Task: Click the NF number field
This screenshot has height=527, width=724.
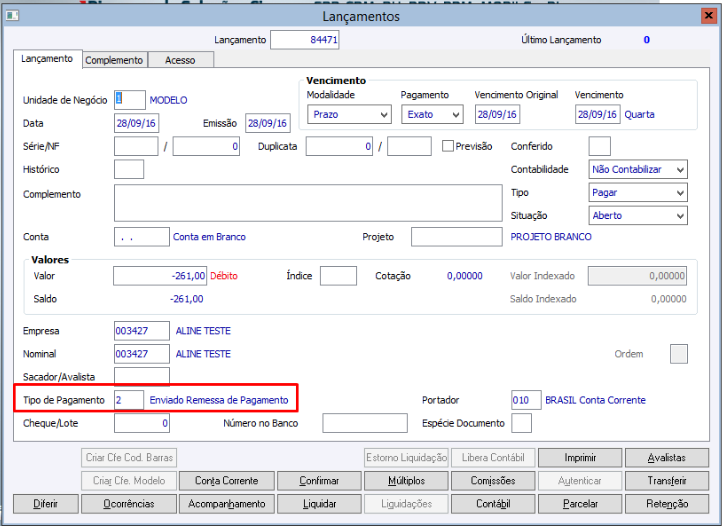Action: [206, 146]
